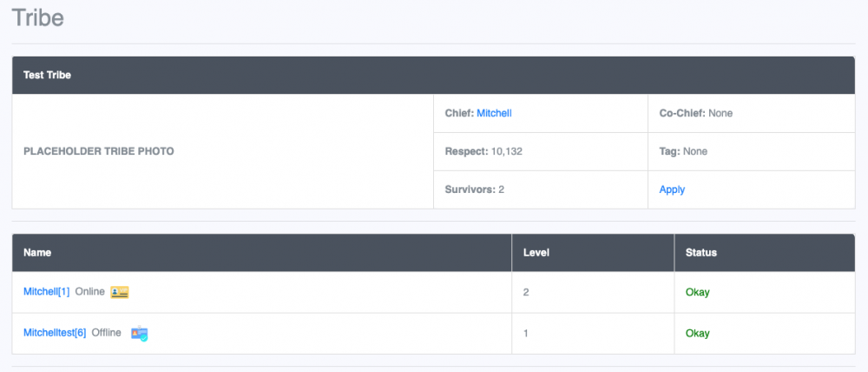Screen dimensions: 868x372
Task: Click the Apply link to join tribe
Action: point(672,189)
